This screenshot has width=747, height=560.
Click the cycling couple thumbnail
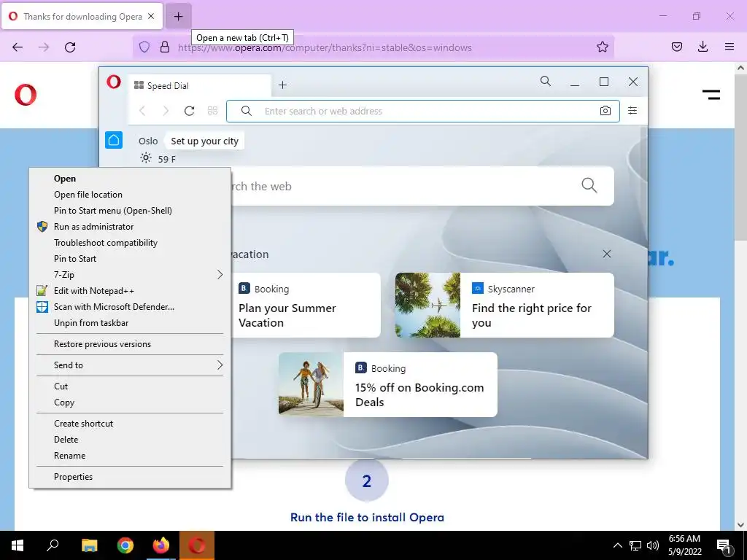(311, 385)
